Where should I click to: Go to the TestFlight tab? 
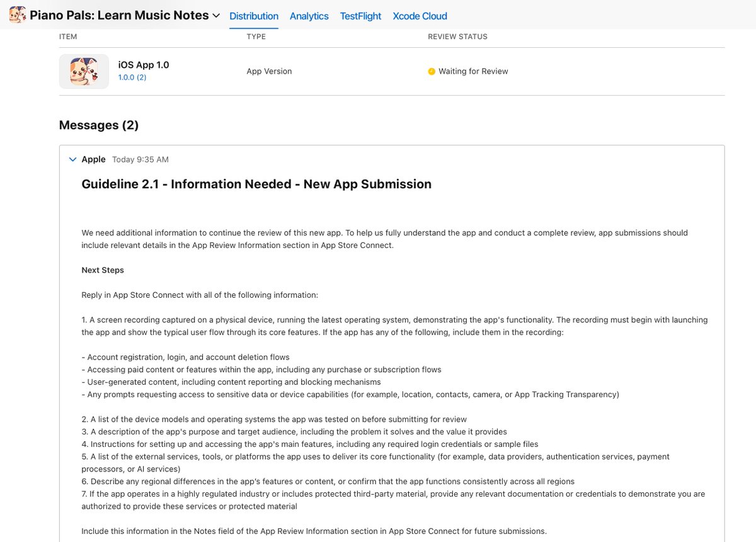click(x=360, y=16)
